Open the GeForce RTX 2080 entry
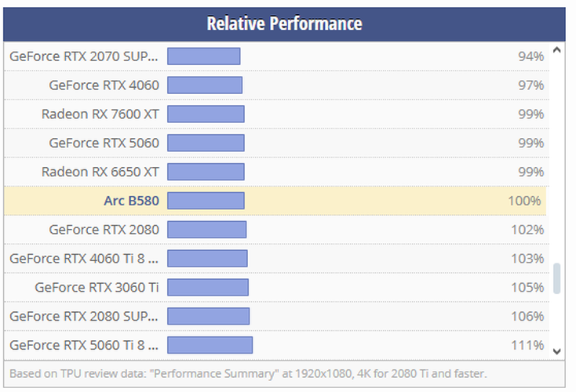This screenshot has height=392, width=576. point(104,230)
